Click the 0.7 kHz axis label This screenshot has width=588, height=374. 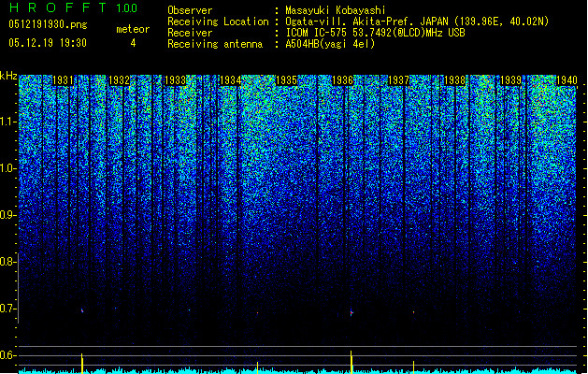7,309
